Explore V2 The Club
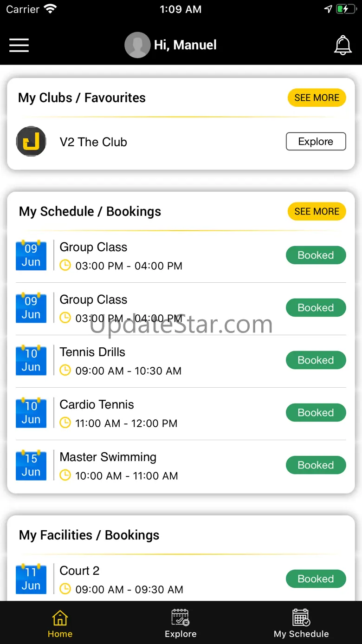Screen dimensions: 362x644 [316, 142]
